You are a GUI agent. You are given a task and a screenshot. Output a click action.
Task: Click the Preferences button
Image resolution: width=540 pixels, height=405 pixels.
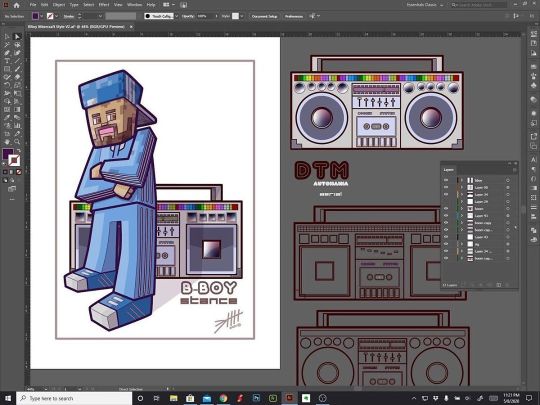[x=294, y=16]
